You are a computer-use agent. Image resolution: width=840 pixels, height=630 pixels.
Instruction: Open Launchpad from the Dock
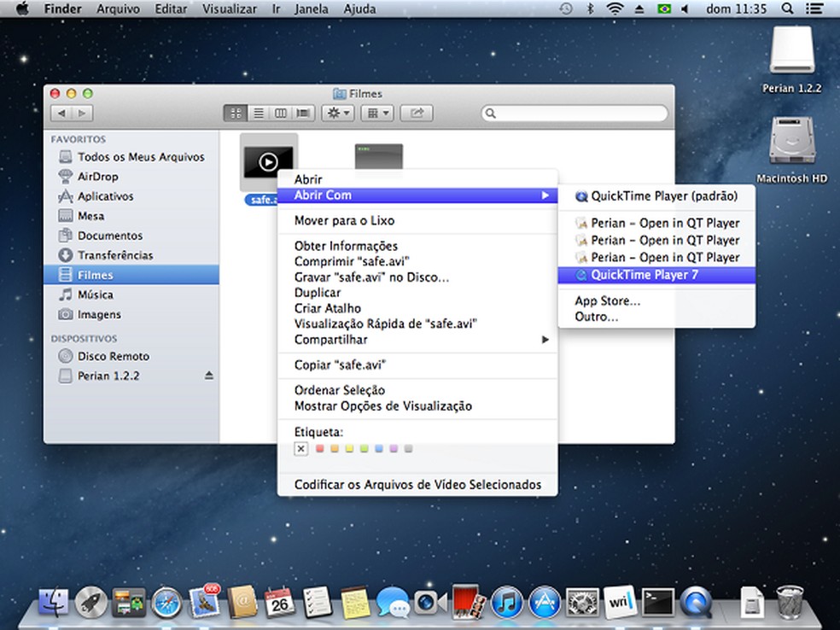pos(92,604)
